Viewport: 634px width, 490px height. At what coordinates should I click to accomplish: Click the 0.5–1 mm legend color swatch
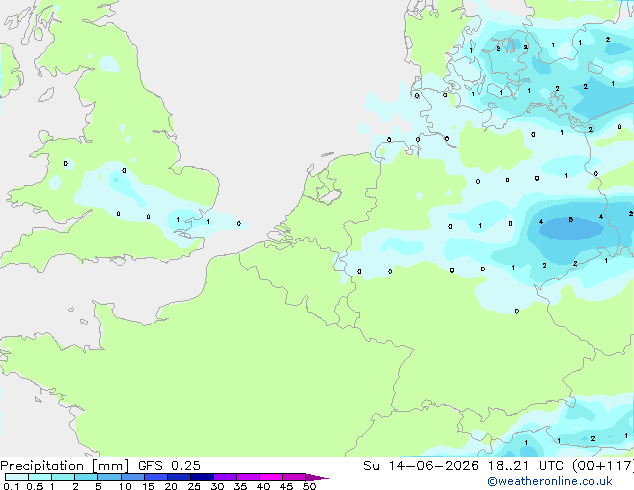tap(40, 477)
